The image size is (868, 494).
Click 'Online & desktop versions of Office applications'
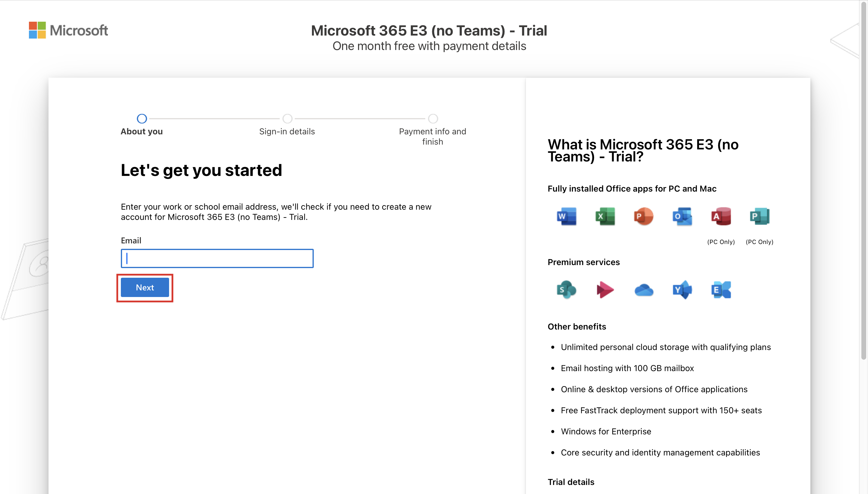coord(654,389)
